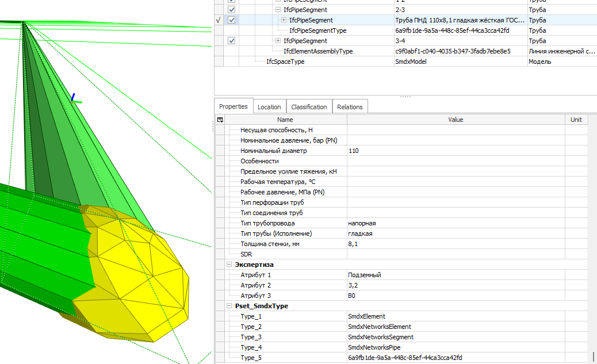Expand the IfcPipeSegment 3-4 tree node
The image size is (597, 364).
pyautogui.click(x=278, y=41)
